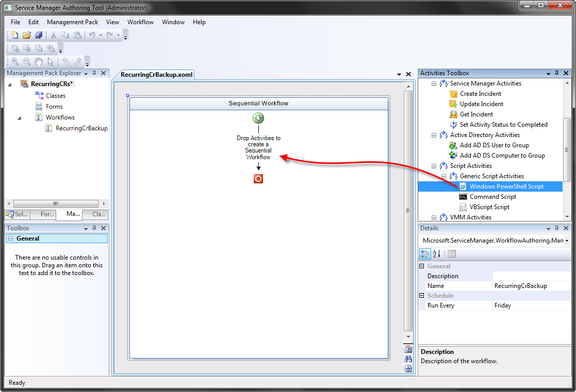Open the File menu
Image resolution: width=576 pixels, height=392 pixels.
pyautogui.click(x=15, y=22)
